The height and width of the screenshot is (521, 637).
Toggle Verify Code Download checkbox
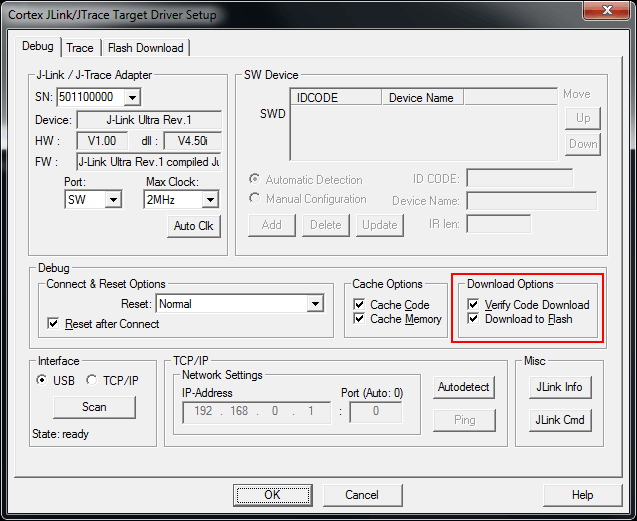point(474,305)
